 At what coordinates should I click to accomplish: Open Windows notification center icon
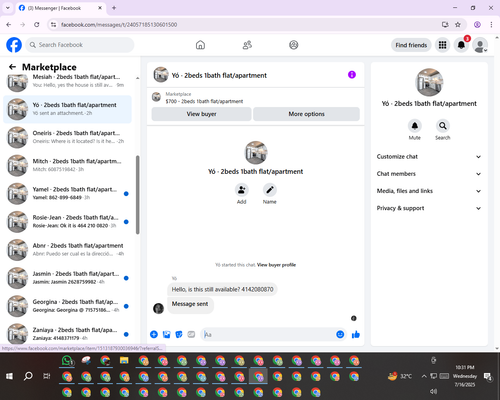pos(488,377)
